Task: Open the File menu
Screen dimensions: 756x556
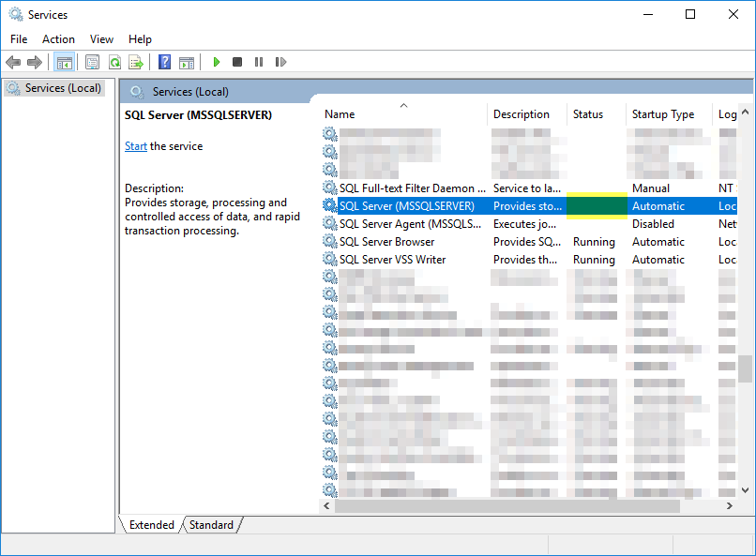Action: tap(19, 39)
